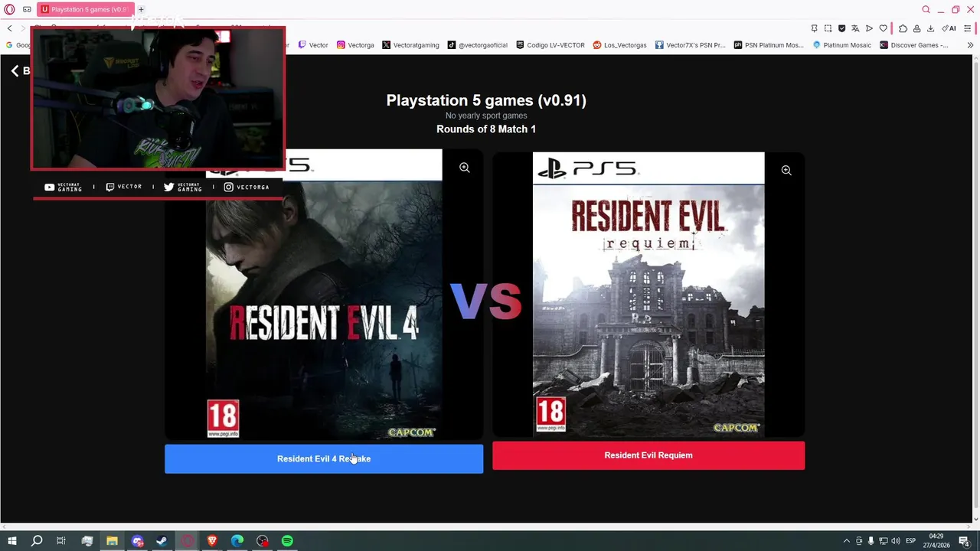
Task: Open the browser extensions cube icon
Action: tap(903, 28)
